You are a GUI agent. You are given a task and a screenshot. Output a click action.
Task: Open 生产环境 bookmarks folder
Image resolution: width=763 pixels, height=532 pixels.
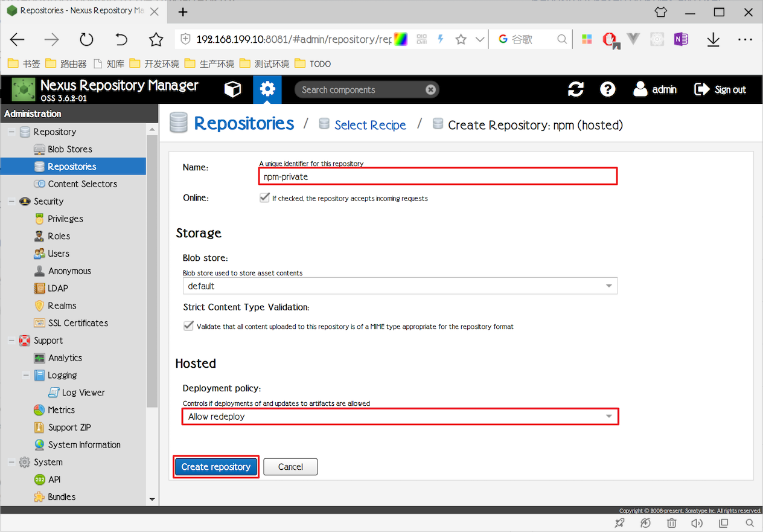coord(209,63)
